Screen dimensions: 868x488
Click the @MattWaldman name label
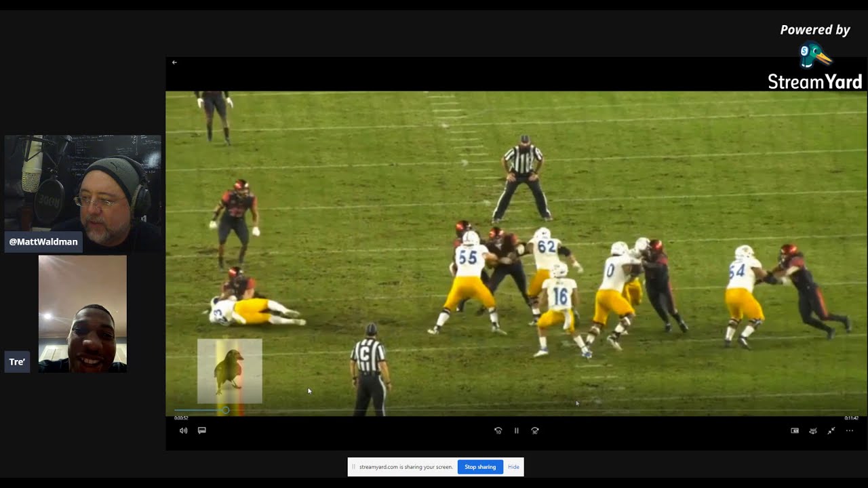[43, 242]
